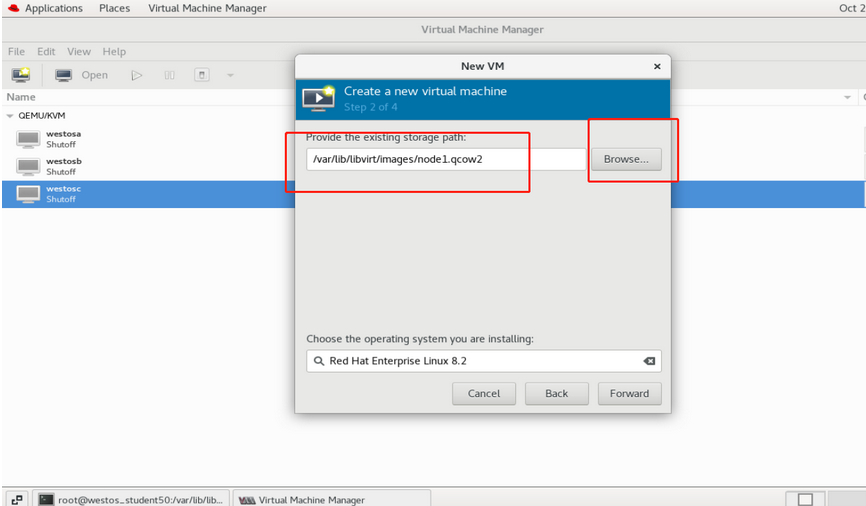Open the Help menu
Screen dimensions: 866x506
pos(114,51)
